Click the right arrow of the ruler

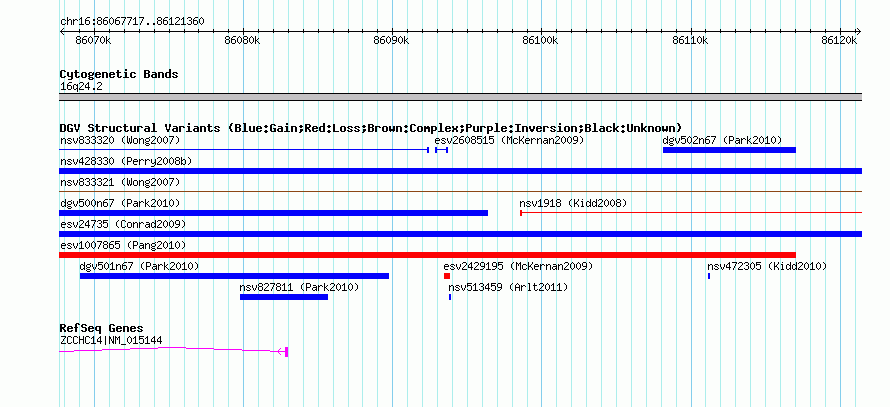coord(858,32)
